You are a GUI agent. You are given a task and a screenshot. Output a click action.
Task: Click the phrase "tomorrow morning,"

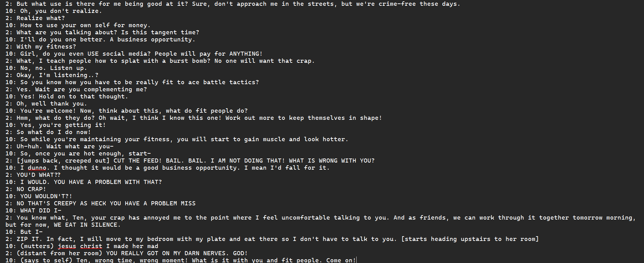point(604,218)
